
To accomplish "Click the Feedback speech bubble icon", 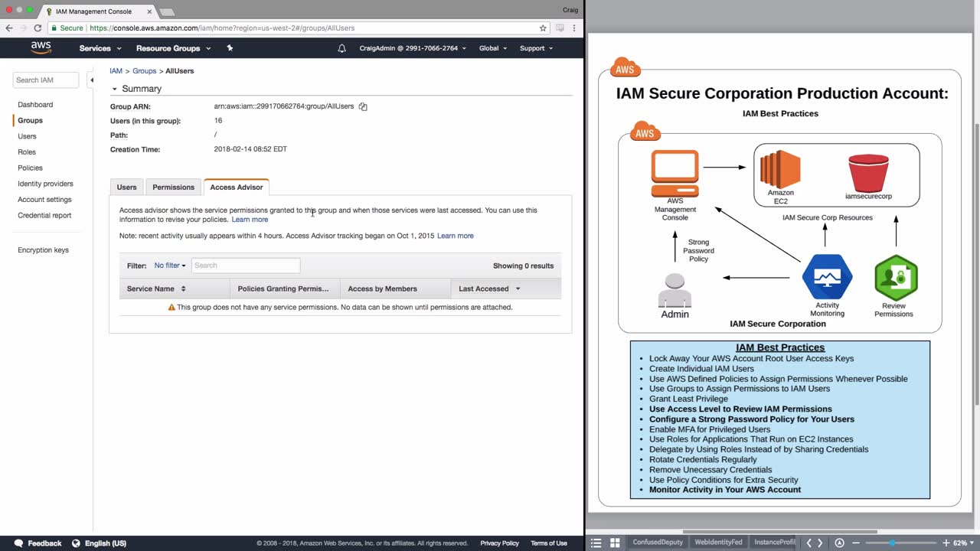I will tap(19, 543).
